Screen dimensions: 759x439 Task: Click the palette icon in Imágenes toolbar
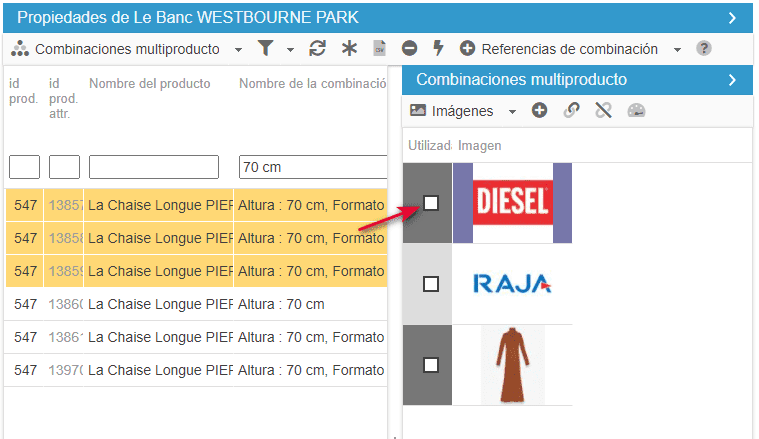(636, 111)
